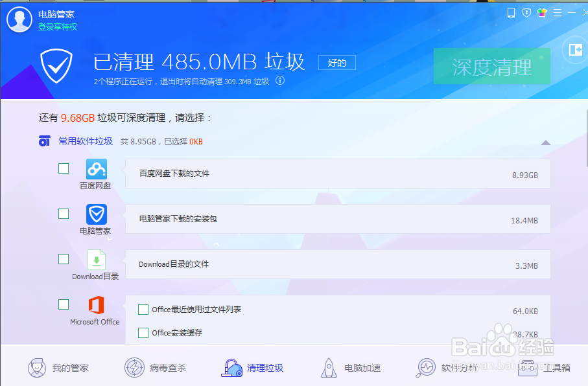
Task: Open the titlebar hamburger main menu
Action: click(559, 12)
